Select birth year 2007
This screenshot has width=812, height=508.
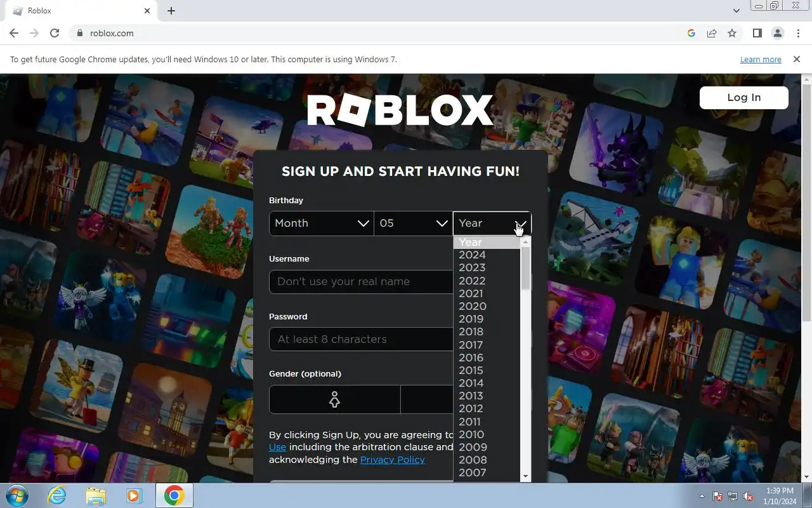pyautogui.click(x=487, y=472)
